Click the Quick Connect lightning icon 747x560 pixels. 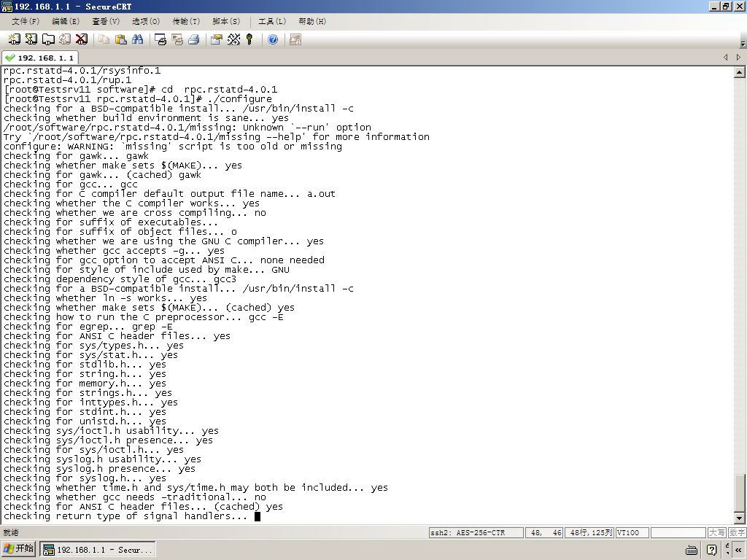click(31, 39)
